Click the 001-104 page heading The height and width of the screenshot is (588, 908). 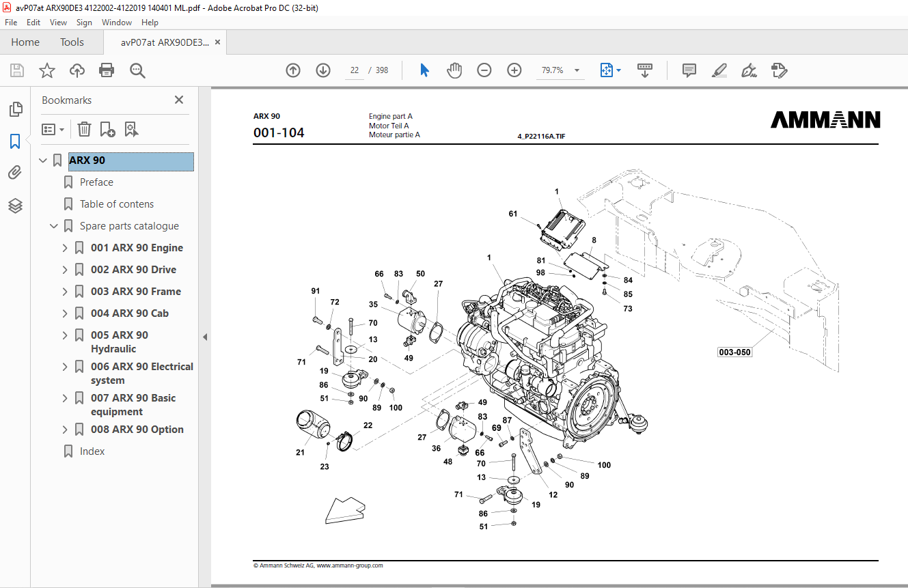click(x=279, y=133)
